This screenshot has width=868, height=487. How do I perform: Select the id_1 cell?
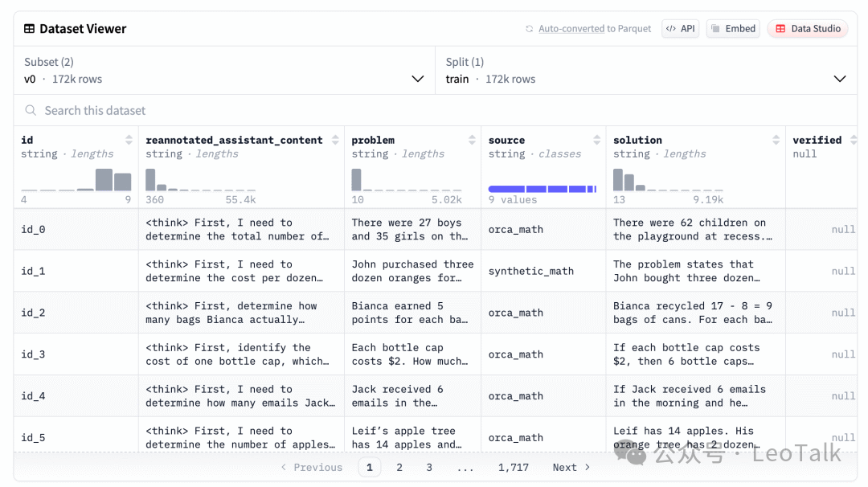(x=76, y=271)
